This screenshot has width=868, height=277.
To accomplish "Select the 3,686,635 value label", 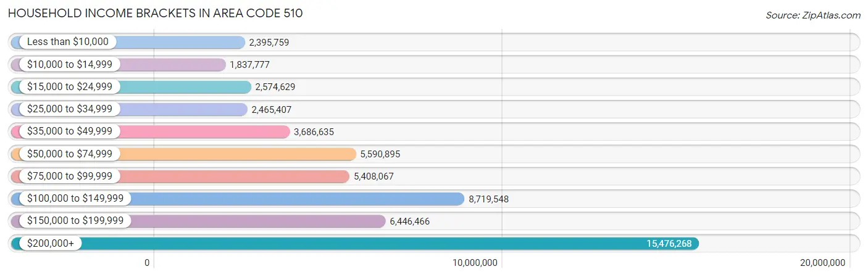I will tap(314, 132).
